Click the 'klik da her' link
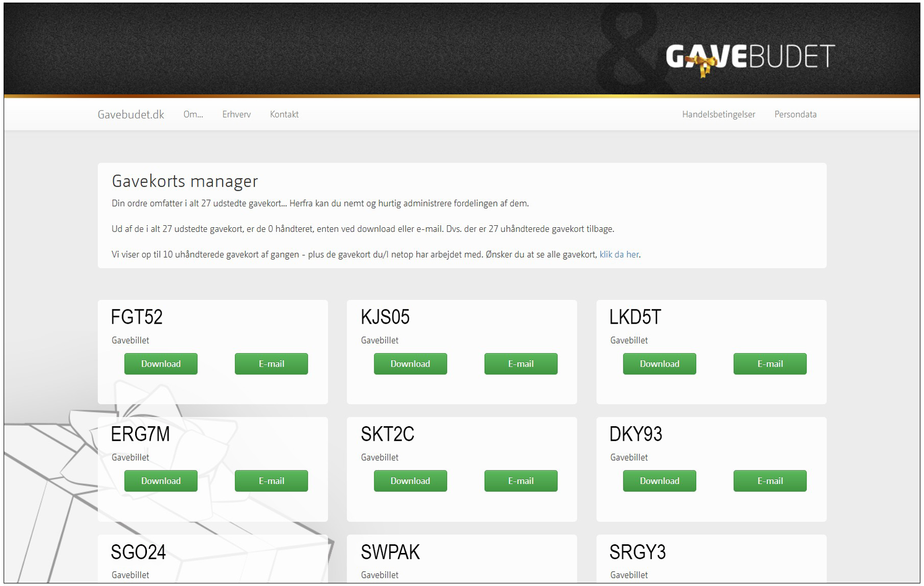This screenshot has width=924, height=586. coord(619,255)
